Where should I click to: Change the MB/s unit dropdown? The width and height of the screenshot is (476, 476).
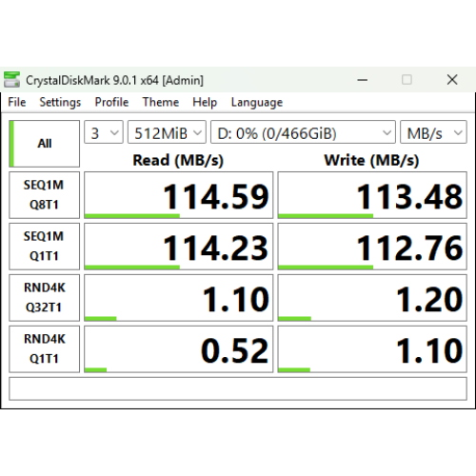coord(433,132)
